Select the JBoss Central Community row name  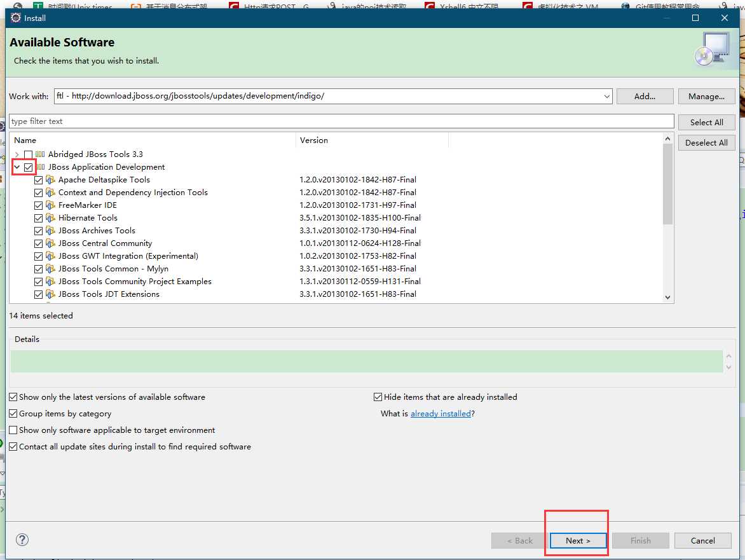click(x=105, y=243)
